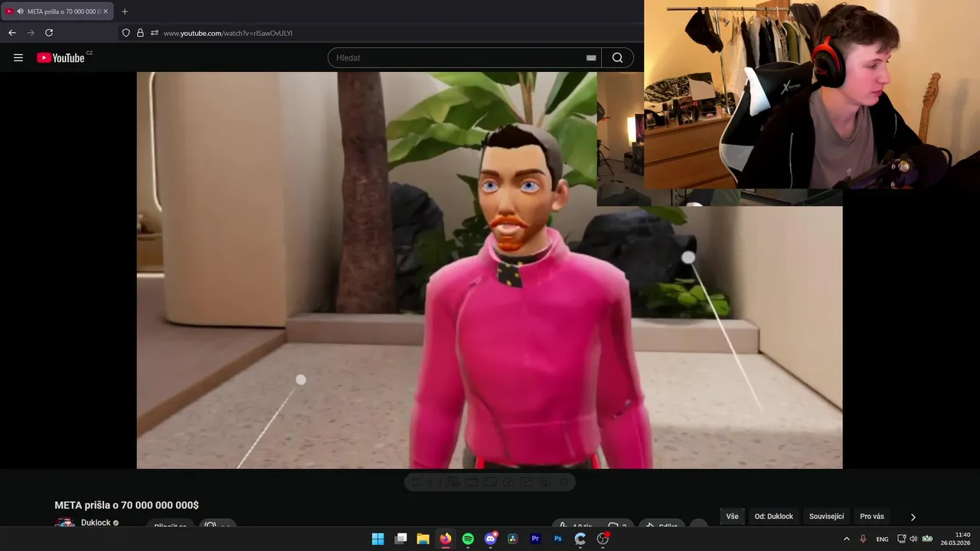Open the Windows Start menu
Screen dimensions: 980x551
point(377,539)
